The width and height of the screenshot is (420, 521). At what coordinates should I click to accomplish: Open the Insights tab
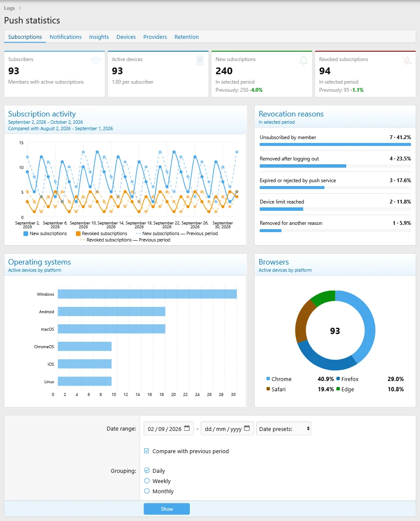click(x=99, y=37)
